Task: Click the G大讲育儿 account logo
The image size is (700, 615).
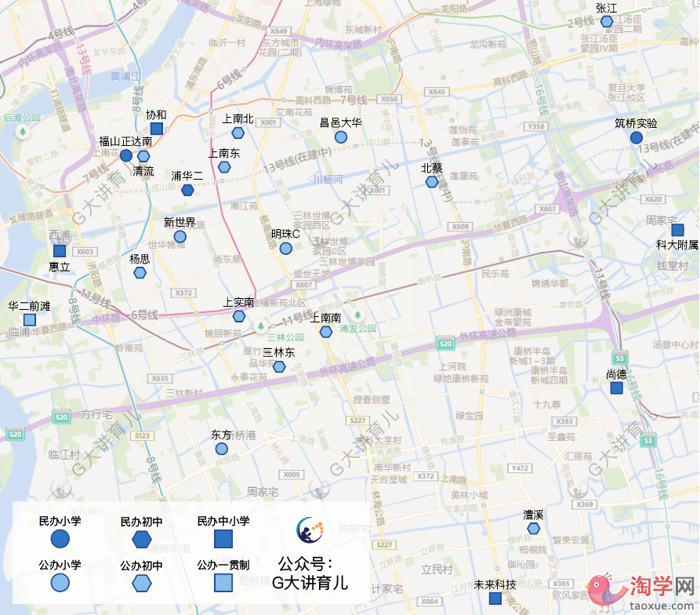Action: click(x=310, y=530)
